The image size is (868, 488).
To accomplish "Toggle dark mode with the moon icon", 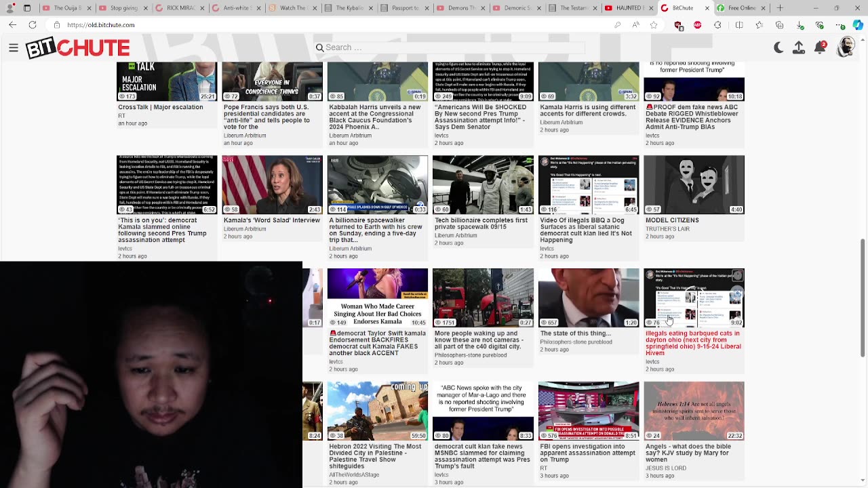I will 778,47.
